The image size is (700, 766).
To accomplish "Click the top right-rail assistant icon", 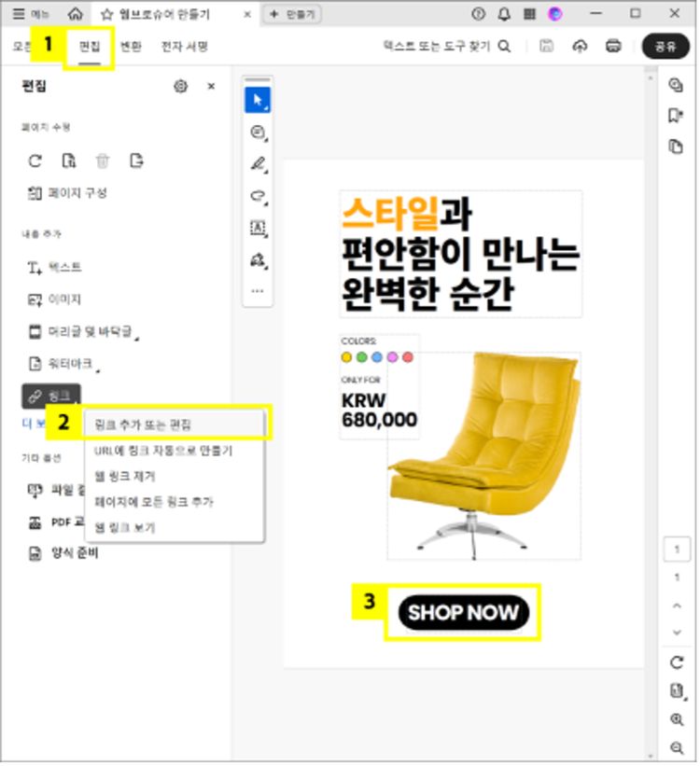I will click(676, 86).
